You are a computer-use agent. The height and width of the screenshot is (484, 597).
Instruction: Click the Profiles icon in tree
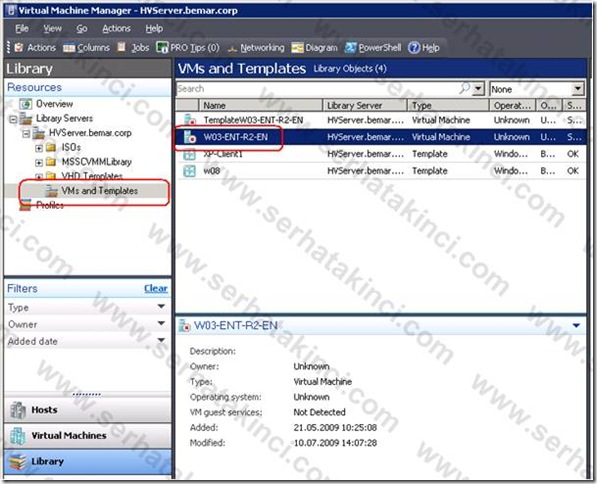pyautogui.click(x=25, y=205)
